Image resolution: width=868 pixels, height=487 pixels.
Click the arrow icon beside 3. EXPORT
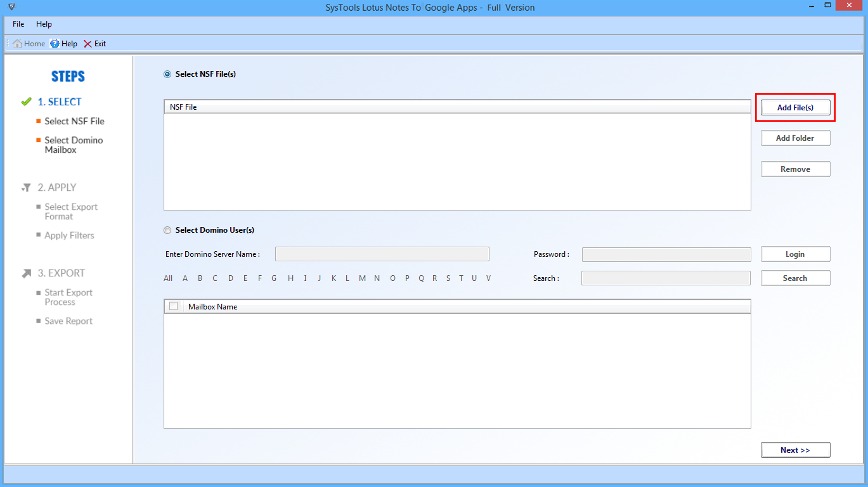tap(26, 273)
